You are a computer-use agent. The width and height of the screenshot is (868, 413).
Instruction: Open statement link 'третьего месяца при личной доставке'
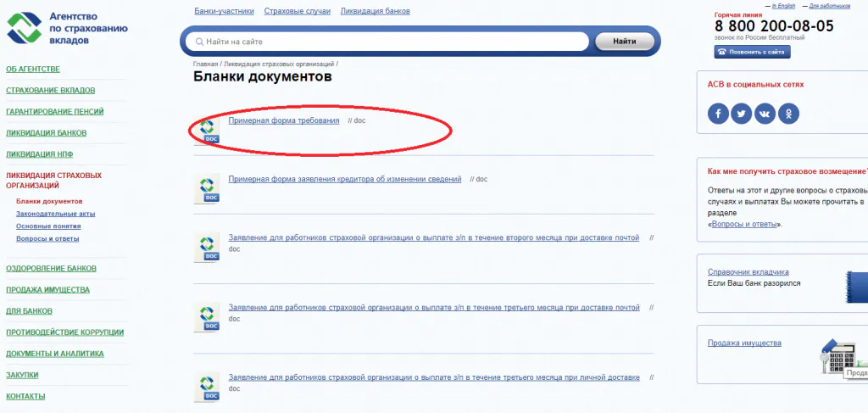434,377
